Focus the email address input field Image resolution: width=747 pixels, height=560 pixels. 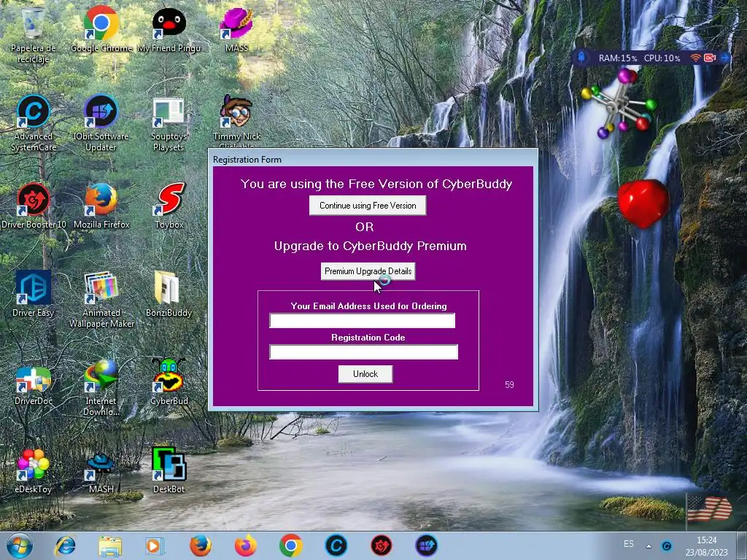(x=362, y=321)
